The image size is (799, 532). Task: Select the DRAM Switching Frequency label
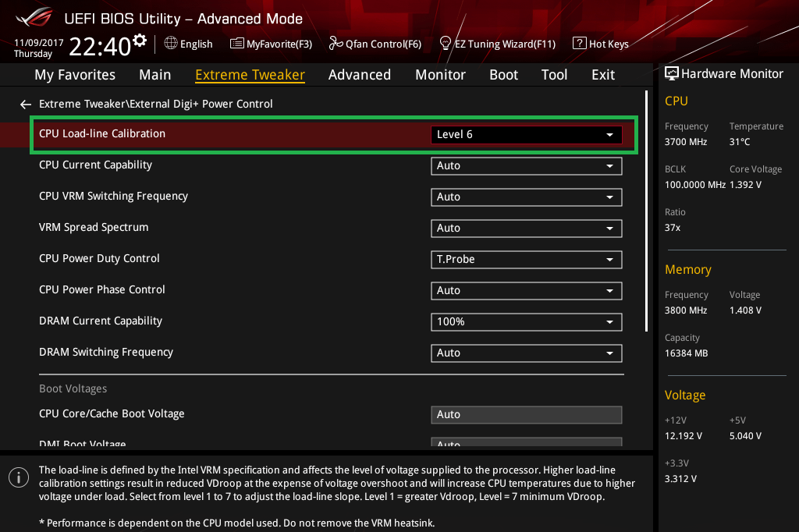pyautogui.click(x=106, y=352)
